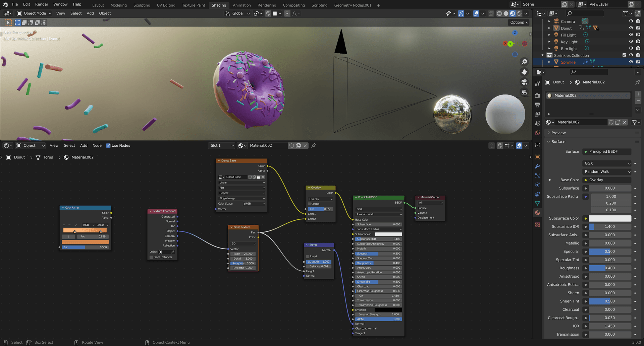644x346 pixels.
Task: Click the pan hand icon in viewport
Action: pyautogui.click(x=524, y=72)
